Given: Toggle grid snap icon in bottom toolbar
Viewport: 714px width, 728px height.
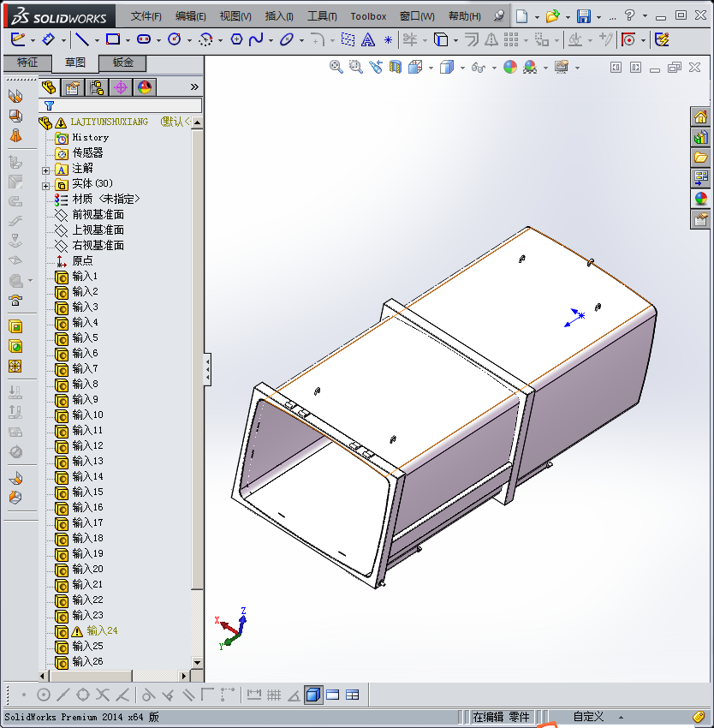Looking at the screenshot, I should 274,695.
